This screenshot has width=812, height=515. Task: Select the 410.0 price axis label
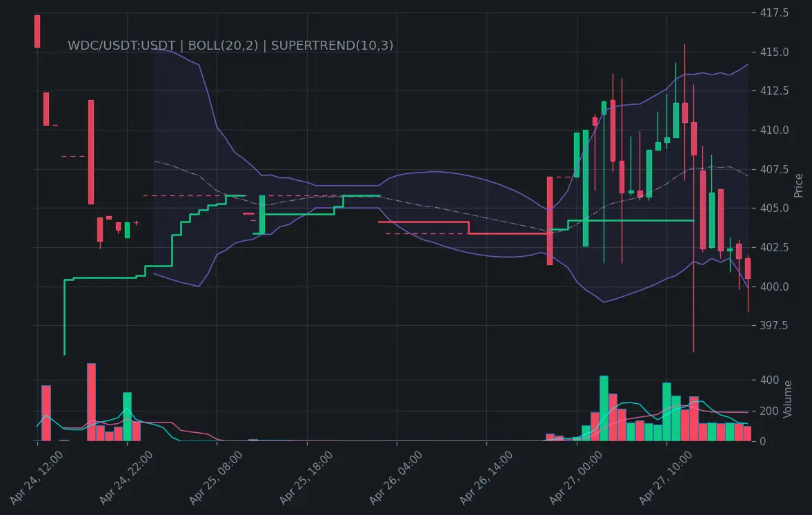774,130
